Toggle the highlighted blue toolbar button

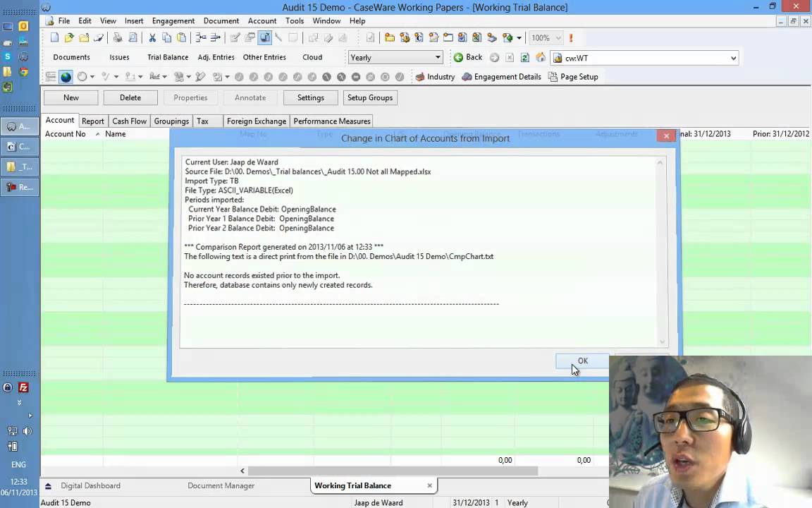coord(264,38)
